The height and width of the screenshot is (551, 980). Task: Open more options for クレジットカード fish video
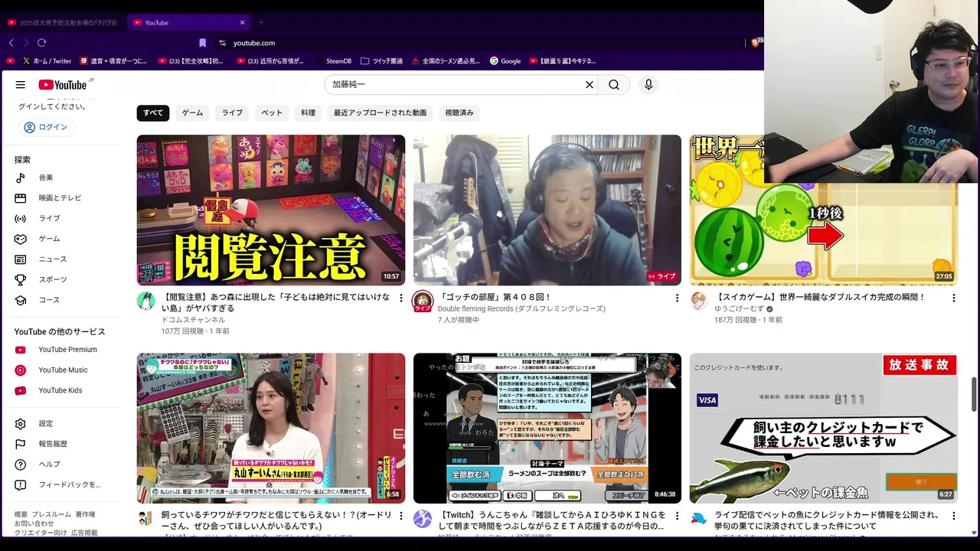coord(953,516)
